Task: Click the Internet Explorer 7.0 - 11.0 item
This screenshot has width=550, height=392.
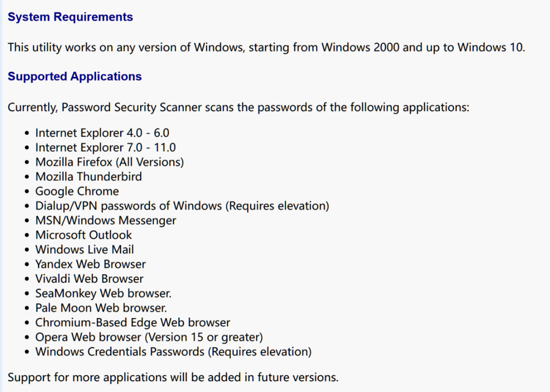Action: click(105, 148)
